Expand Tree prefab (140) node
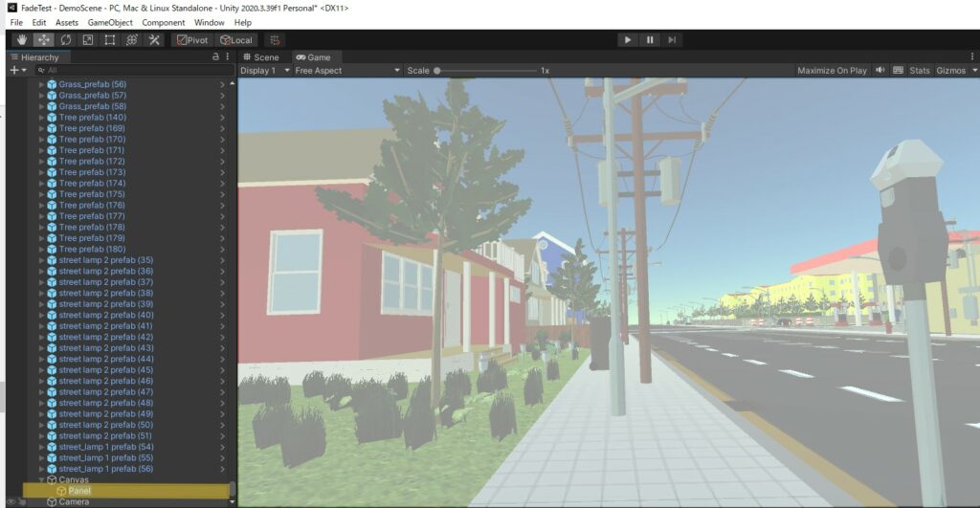980x508 pixels. (x=42, y=117)
